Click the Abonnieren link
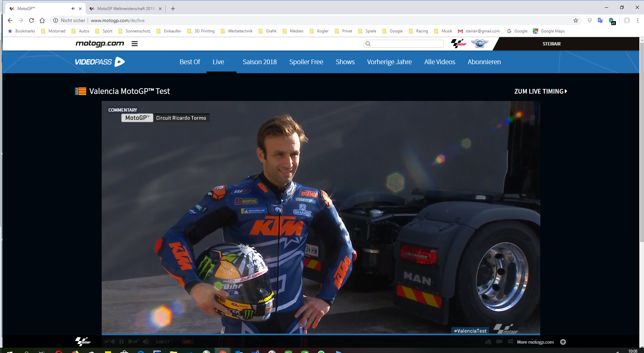 [484, 62]
